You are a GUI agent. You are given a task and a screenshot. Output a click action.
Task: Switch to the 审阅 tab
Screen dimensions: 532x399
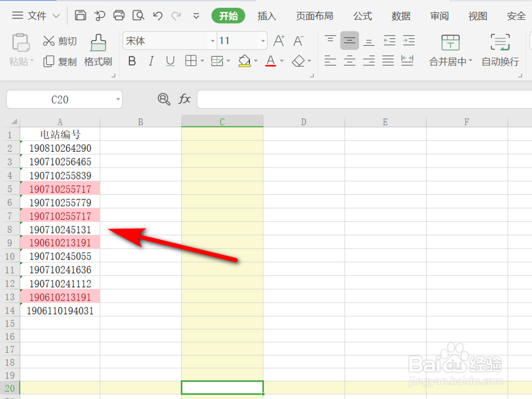pos(439,16)
